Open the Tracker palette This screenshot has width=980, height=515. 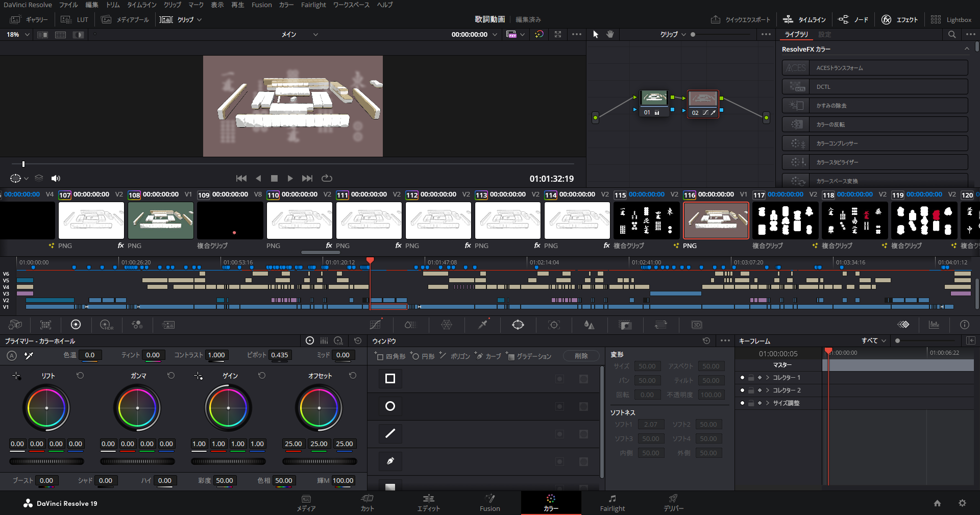click(554, 325)
